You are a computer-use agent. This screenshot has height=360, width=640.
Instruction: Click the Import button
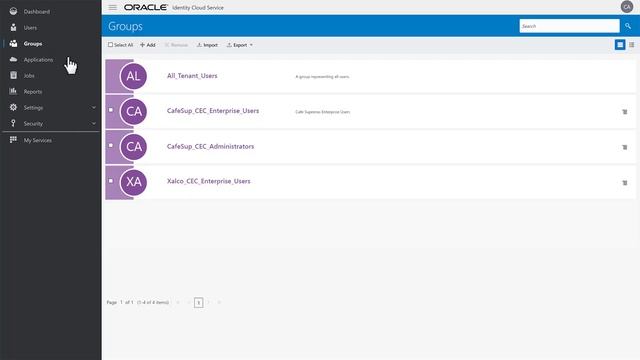[207, 45]
